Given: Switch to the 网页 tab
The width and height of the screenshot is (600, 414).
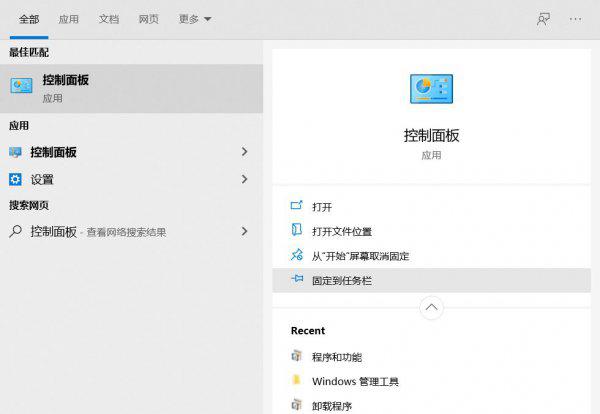Looking at the screenshot, I should coord(148,19).
